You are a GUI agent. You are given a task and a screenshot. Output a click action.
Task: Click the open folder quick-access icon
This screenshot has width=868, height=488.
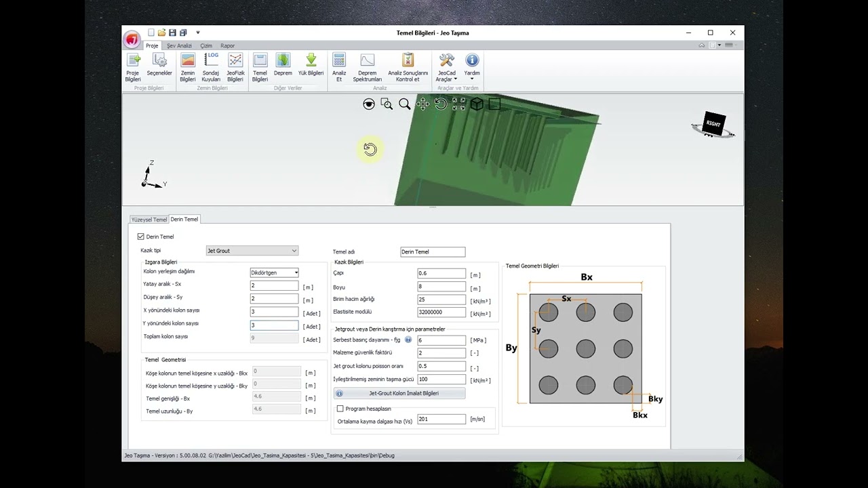(x=161, y=33)
